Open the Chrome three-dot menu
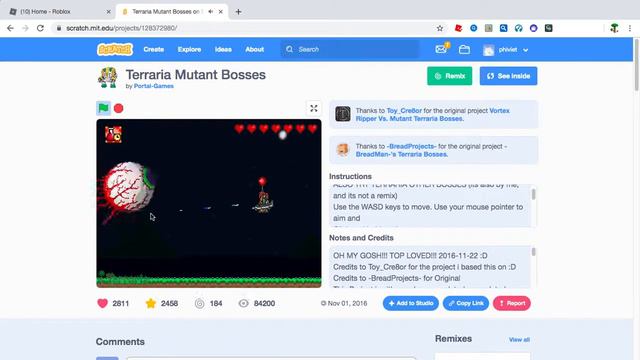The height and width of the screenshot is (360, 640). 630,28
